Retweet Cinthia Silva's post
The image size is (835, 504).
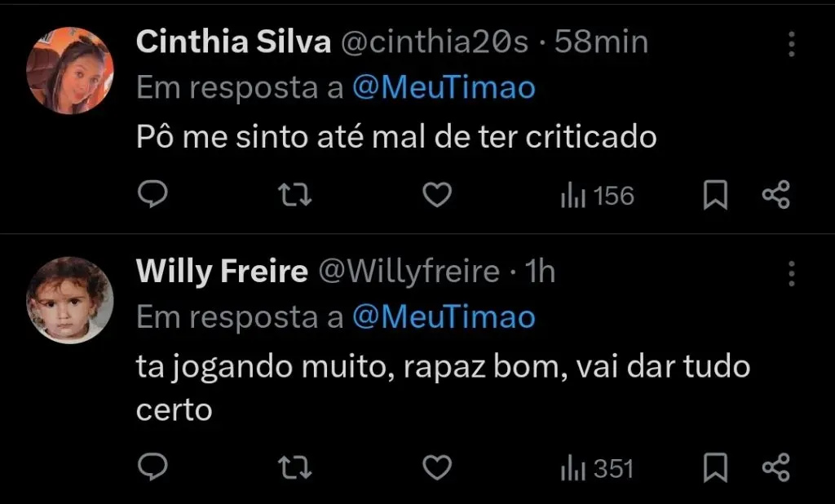pos(294,195)
